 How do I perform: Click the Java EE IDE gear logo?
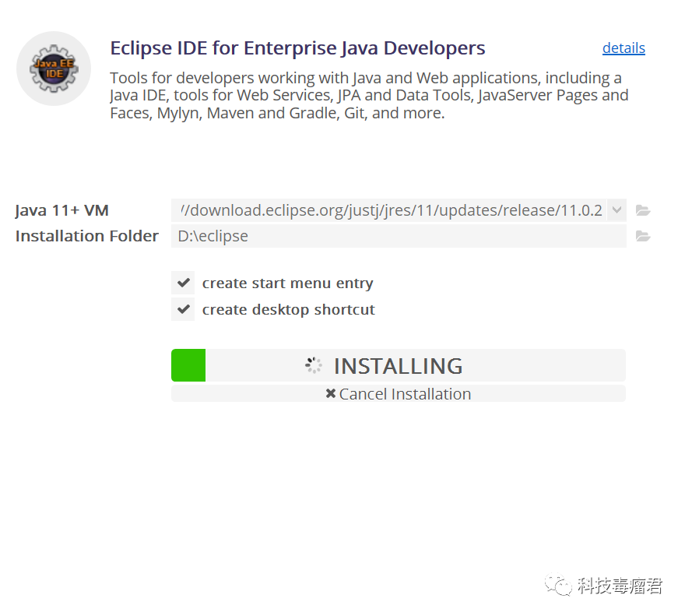(x=54, y=69)
